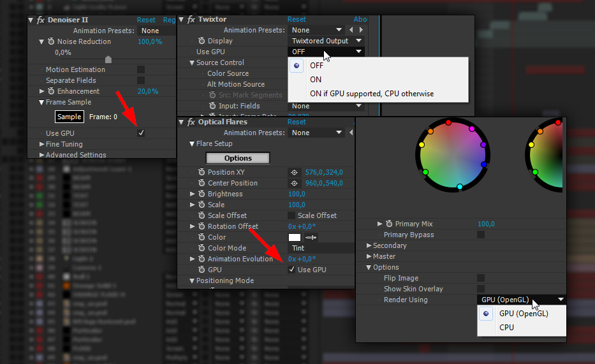Select GPU (OpenGL) in Render Using menu
Viewport: 595px width, 364px height.
pos(522,314)
